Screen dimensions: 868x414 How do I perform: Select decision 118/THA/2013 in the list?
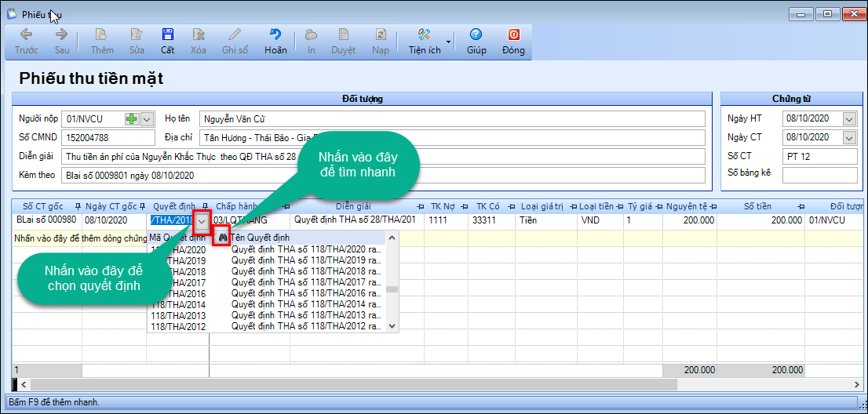pos(178,316)
